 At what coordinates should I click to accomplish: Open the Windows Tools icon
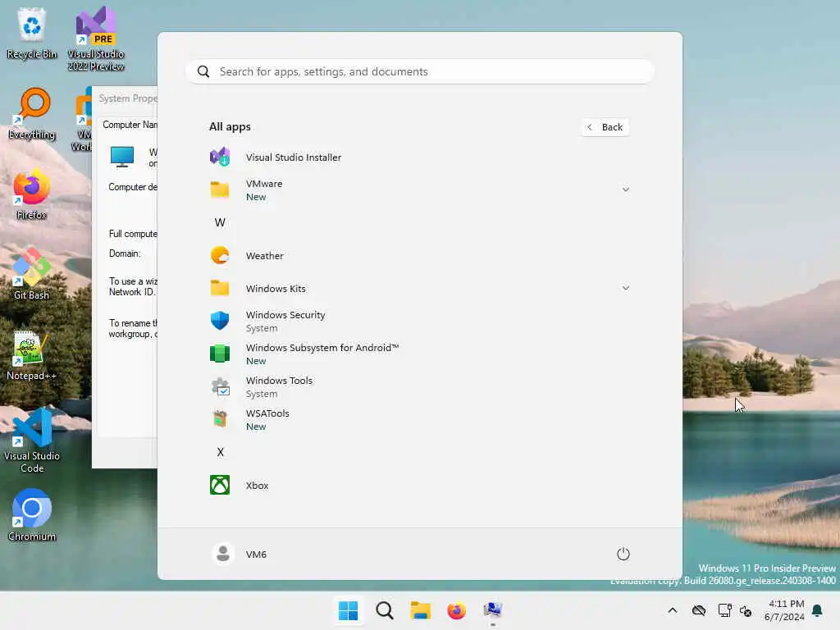click(x=220, y=387)
